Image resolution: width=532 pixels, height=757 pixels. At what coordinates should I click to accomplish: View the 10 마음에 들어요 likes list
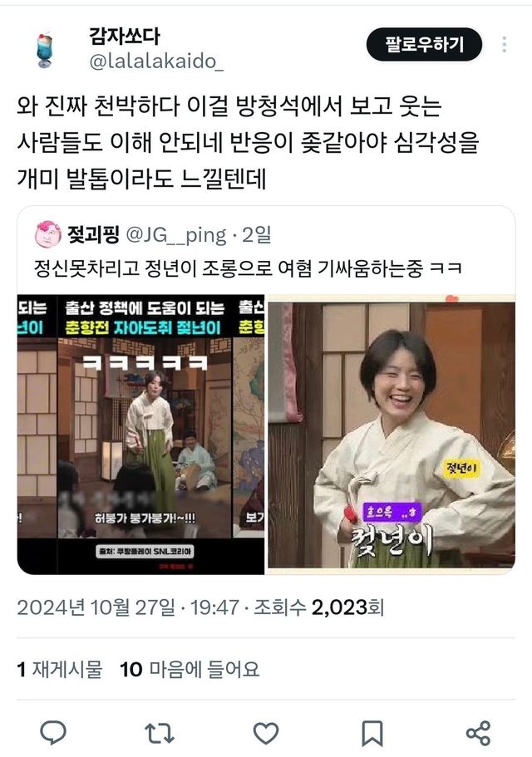[x=190, y=669]
